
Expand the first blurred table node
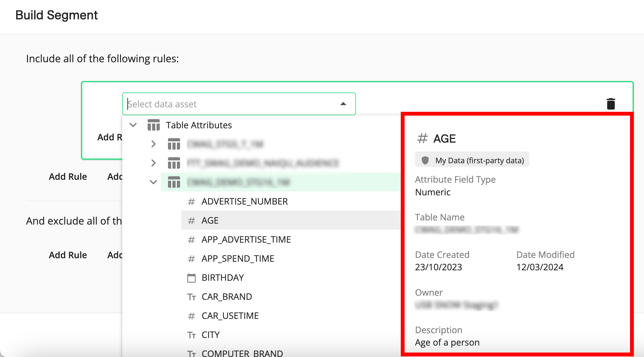(x=153, y=144)
